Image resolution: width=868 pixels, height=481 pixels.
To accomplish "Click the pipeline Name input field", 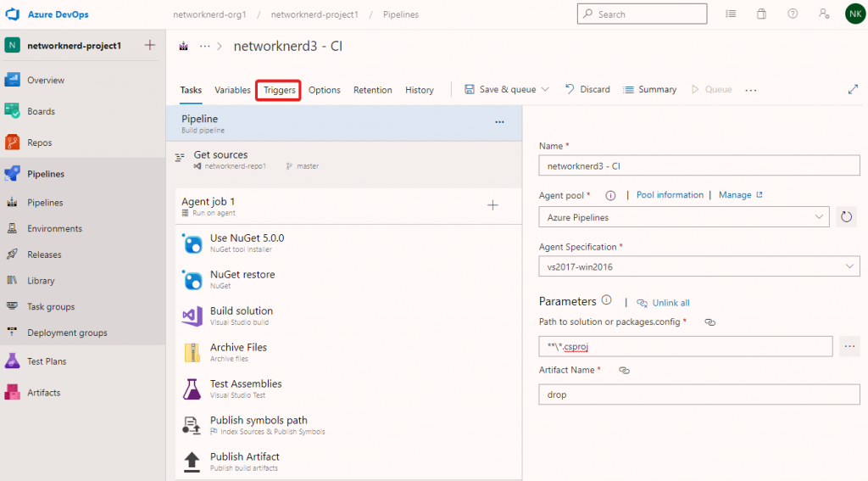I will [x=699, y=165].
